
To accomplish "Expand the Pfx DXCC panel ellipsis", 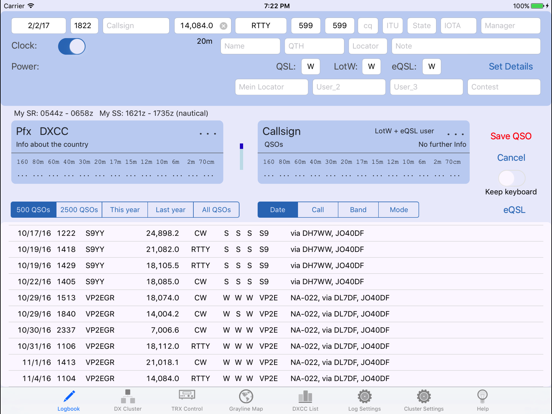I will 208,133.
